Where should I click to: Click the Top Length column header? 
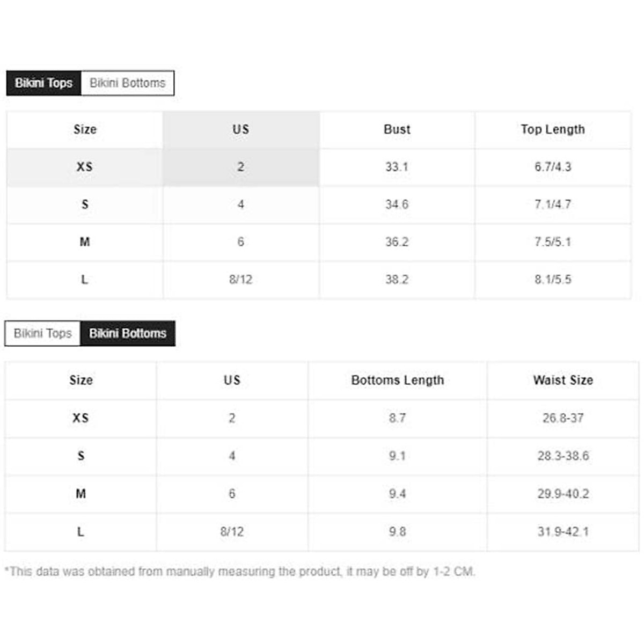(x=553, y=129)
